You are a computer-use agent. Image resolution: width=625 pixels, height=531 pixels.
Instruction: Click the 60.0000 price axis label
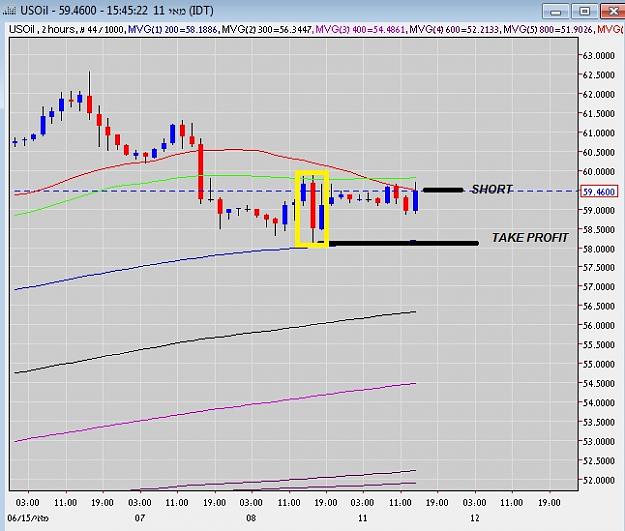tap(599, 172)
